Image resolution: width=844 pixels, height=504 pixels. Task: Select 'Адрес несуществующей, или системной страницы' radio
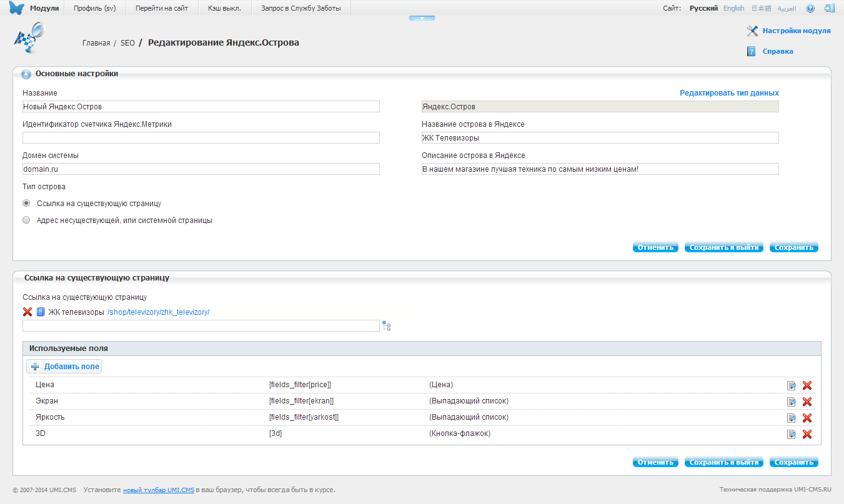click(x=26, y=220)
